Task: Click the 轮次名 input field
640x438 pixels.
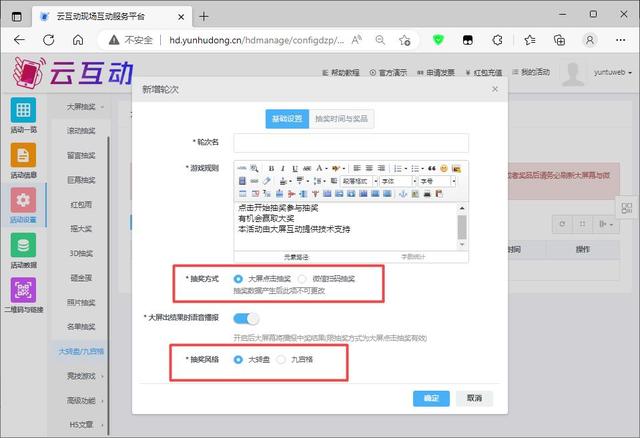Action: [351, 142]
